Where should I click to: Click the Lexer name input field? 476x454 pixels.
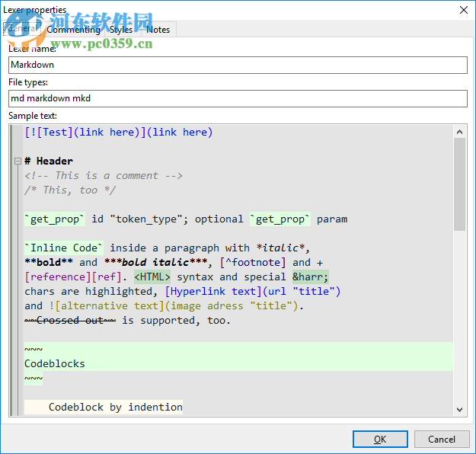pos(238,65)
